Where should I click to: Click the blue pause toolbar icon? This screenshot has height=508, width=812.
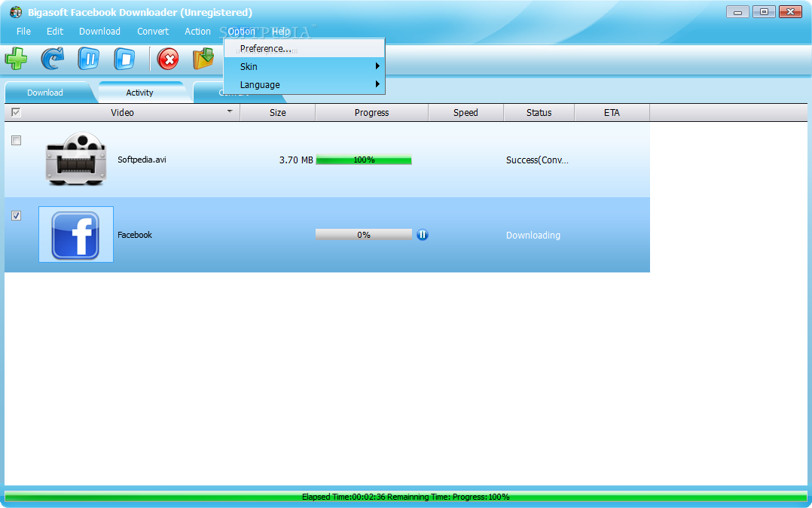point(89,59)
